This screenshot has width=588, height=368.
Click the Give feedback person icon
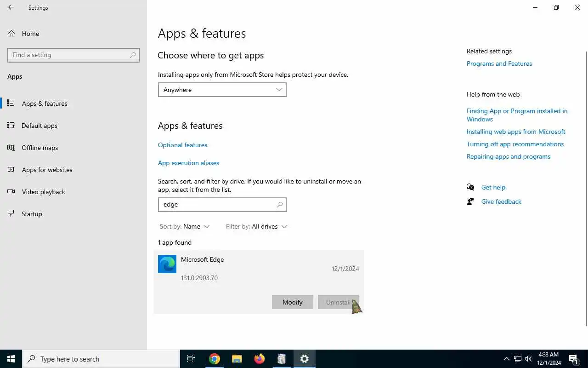click(470, 201)
